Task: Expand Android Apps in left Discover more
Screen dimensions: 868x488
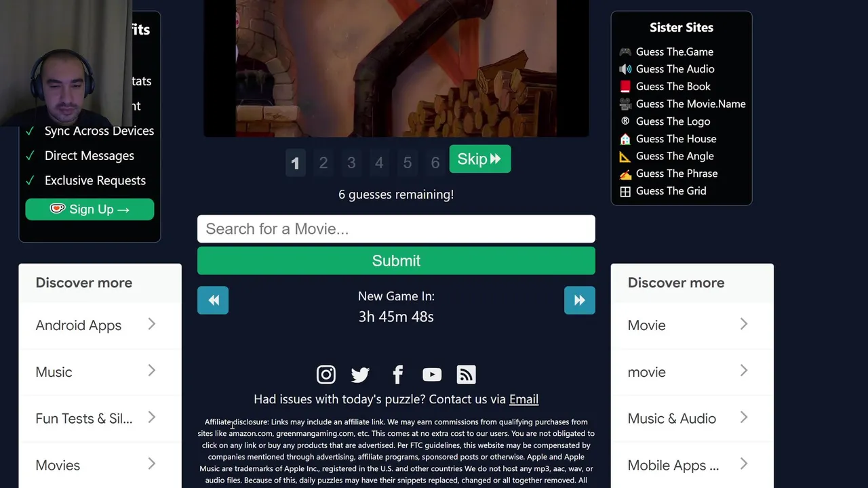Action: click(x=100, y=325)
